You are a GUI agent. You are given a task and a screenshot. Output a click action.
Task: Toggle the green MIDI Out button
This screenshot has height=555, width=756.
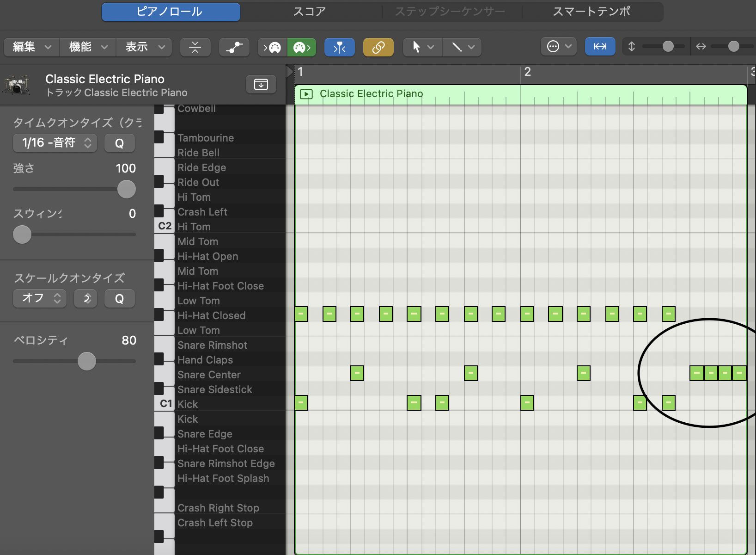pos(302,47)
